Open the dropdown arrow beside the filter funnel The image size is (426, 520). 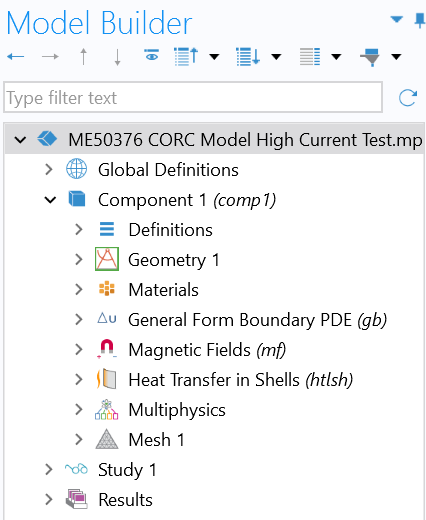point(396,57)
